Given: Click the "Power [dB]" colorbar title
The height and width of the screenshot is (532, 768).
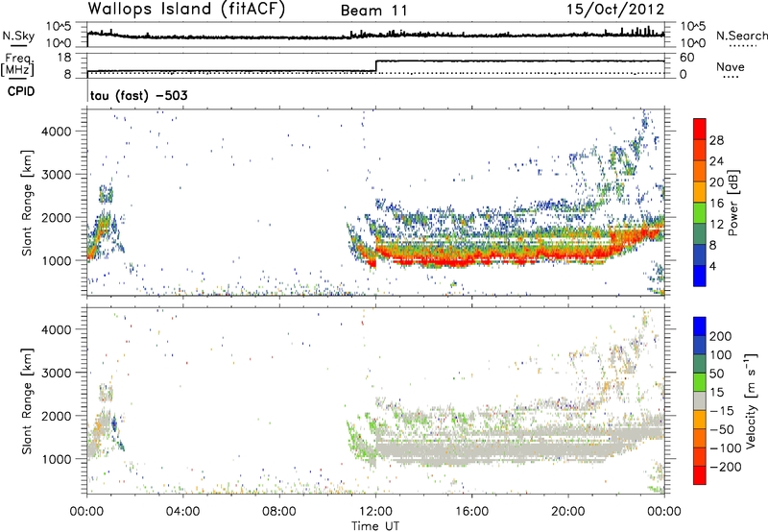Looking at the screenshot, I should pos(733,203).
